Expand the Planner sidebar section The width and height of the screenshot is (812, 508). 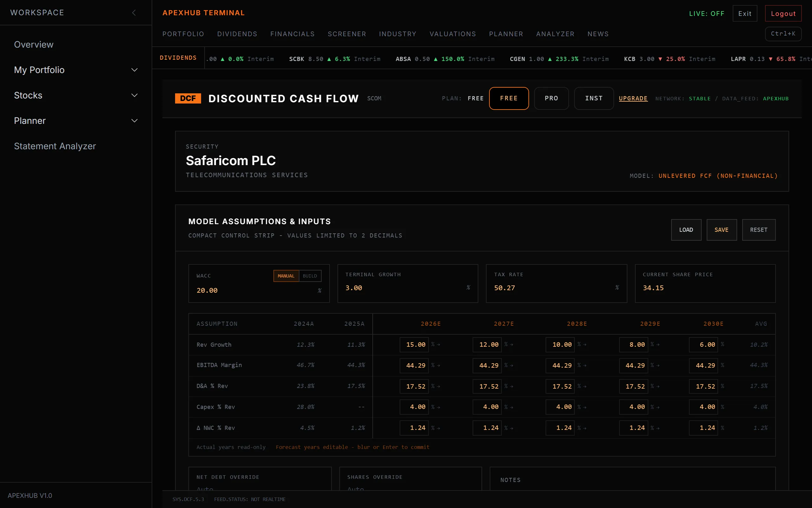coord(76,121)
